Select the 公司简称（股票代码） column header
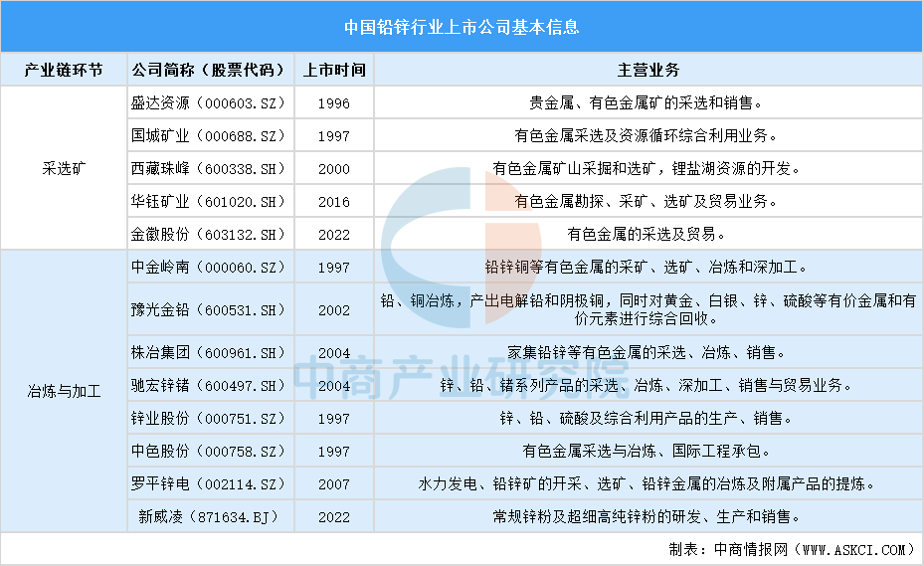Viewport: 924px width, 566px height. (211, 70)
